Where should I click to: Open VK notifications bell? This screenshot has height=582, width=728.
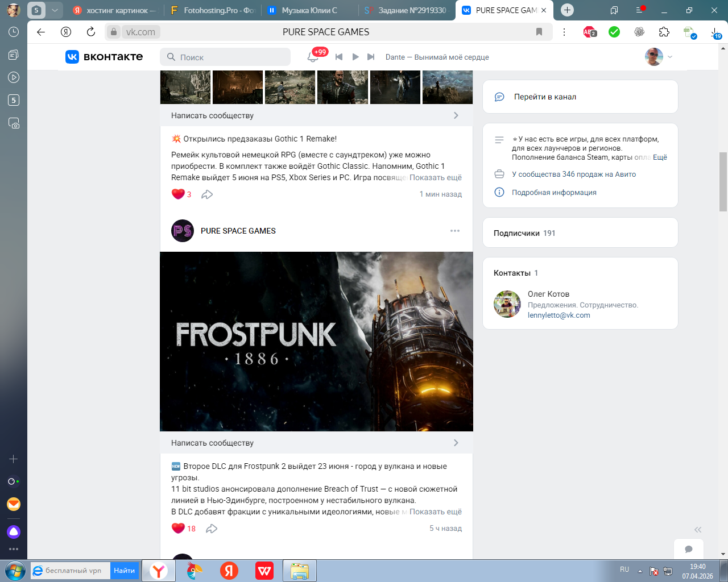point(313,57)
